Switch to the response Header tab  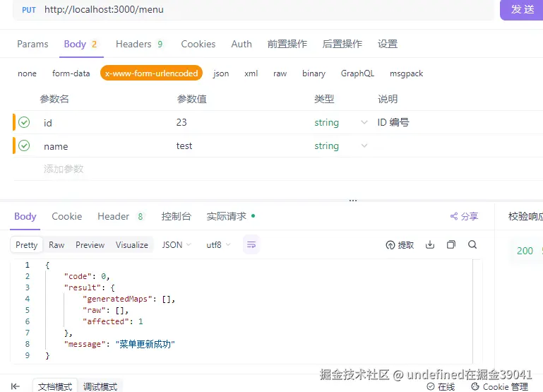pos(120,216)
